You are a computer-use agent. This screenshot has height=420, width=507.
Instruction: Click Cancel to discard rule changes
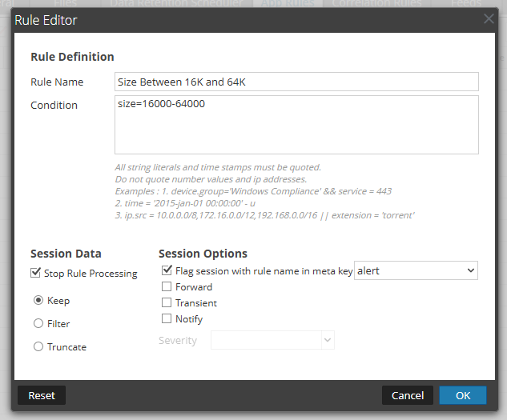[408, 395]
